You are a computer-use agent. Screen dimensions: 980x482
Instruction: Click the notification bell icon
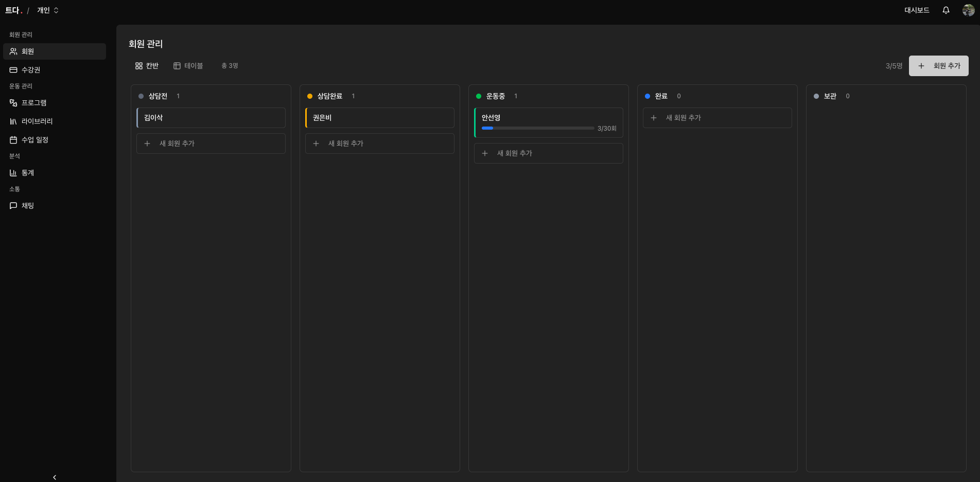click(946, 10)
